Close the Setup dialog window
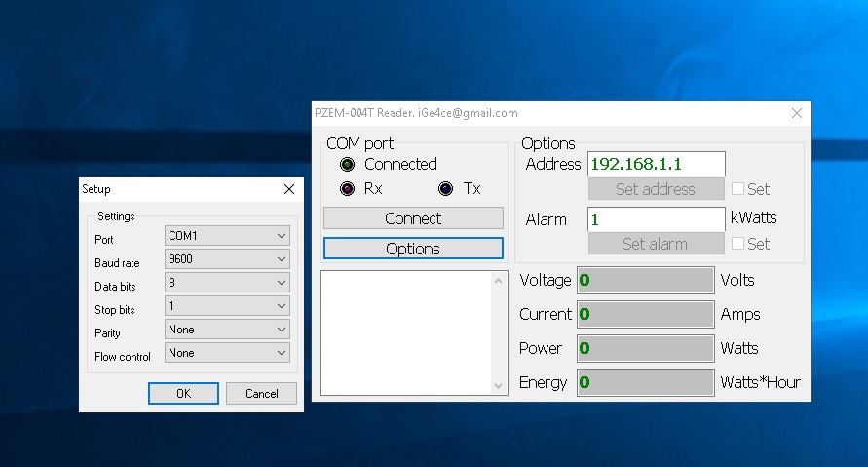This screenshot has width=868, height=467. tap(288, 189)
